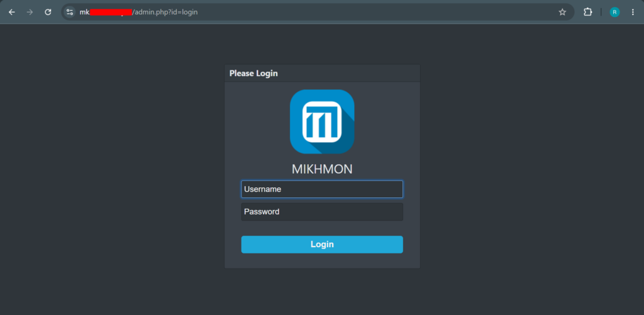Click the Mikhmon logo image

coord(322,121)
